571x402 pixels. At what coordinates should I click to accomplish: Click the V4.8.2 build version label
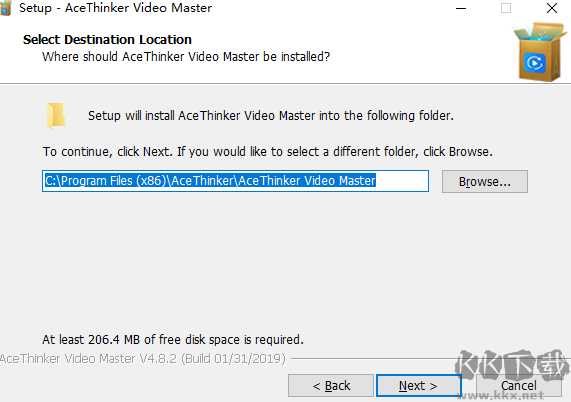(x=143, y=359)
